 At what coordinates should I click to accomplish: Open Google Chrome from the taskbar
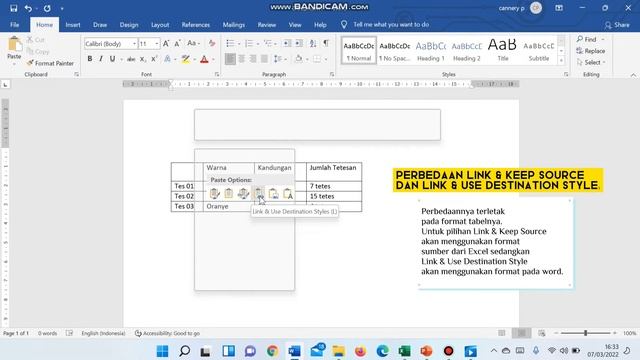pyautogui.click(x=272, y=351)
